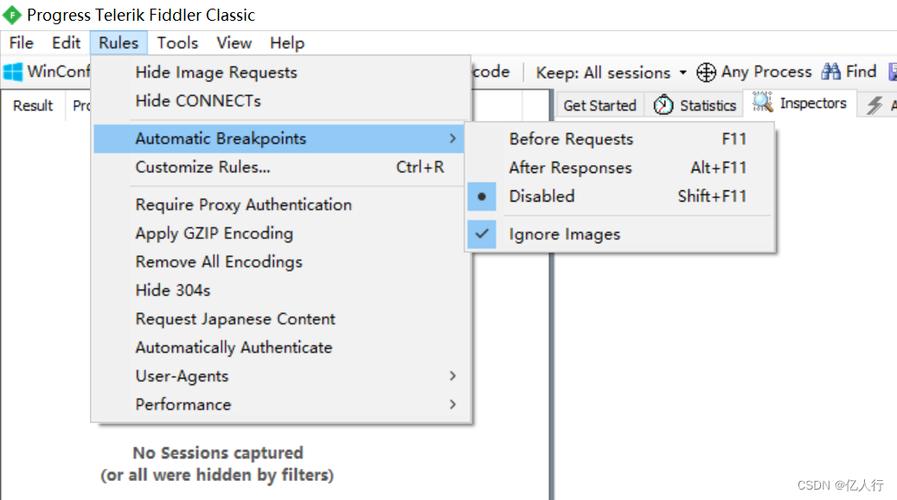Switch to Inspectors tab

(800, 103)
